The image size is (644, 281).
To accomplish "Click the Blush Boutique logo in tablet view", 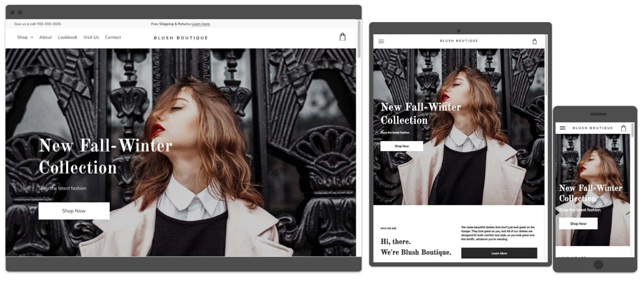I will click(x=459, y=41).
